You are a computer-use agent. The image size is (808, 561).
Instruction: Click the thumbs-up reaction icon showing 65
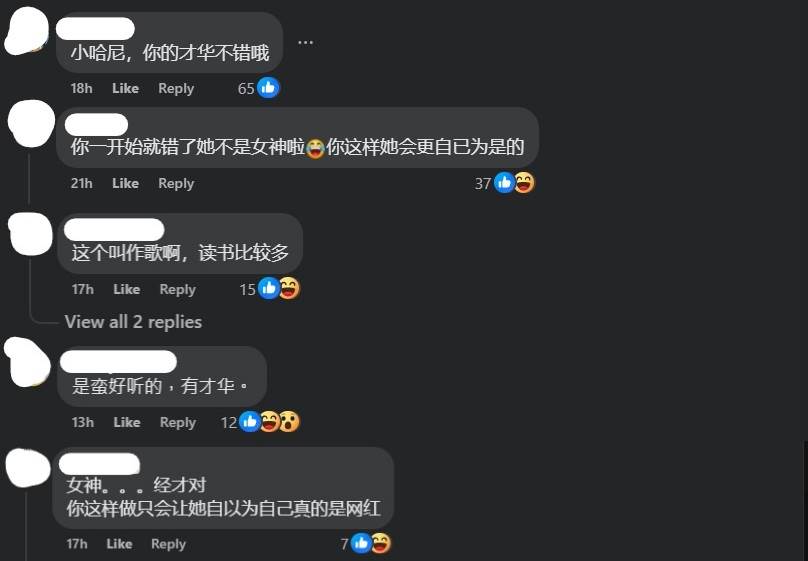(268, 88)
